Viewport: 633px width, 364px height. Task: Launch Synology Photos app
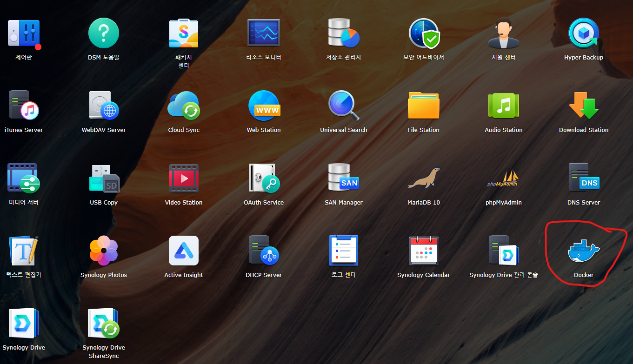[104, 251]
